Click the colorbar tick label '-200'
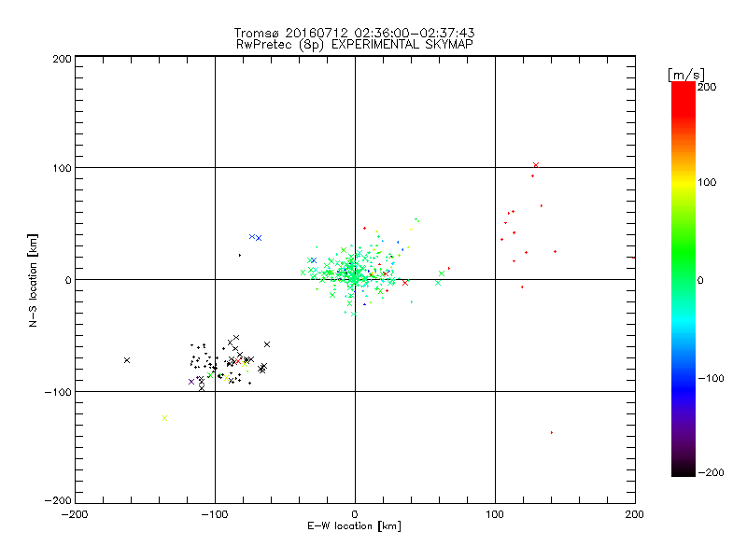The image size is (747, 560). (x=711, y=472)
